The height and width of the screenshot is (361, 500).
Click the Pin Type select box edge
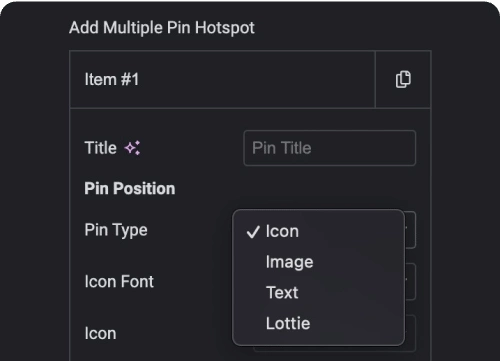tap(410, 230)
